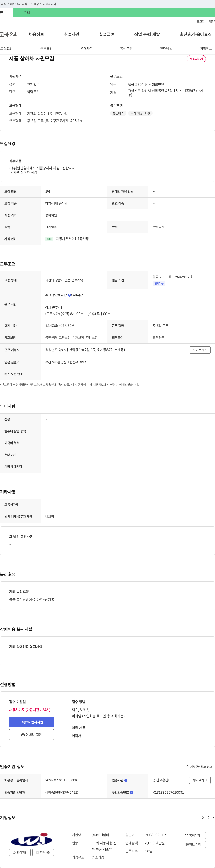The width and height of the screenshot is (215, 868).
Task: Report via 거짓구인광고 신고 button
Action: pyautogui.click(x=199, y=767)
